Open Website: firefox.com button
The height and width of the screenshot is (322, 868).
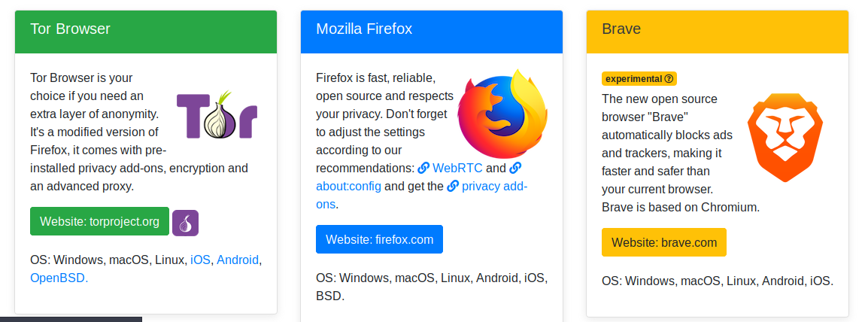pos(379,239)
